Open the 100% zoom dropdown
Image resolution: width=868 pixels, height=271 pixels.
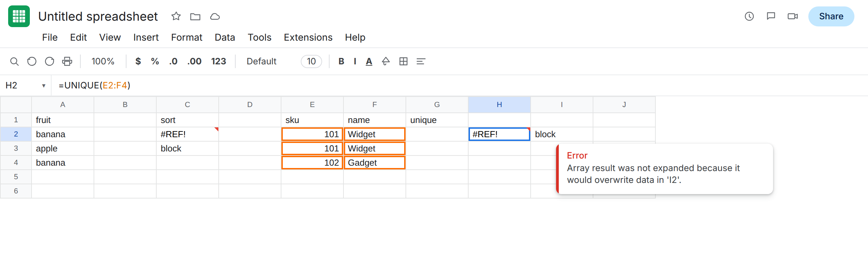click(103, 61)
